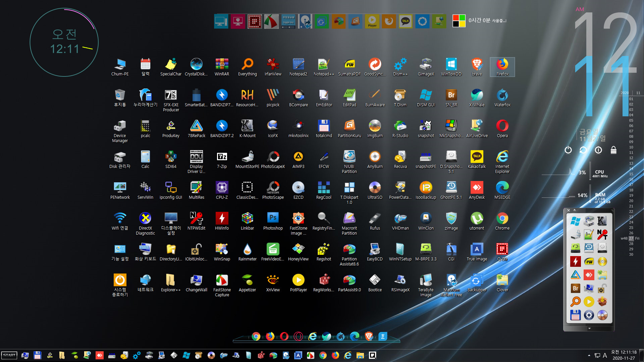This screenshot has height=362, width=644.
Task: Launch Everything search tool icon
Action: pyautogui.click(x=247, y=67)
